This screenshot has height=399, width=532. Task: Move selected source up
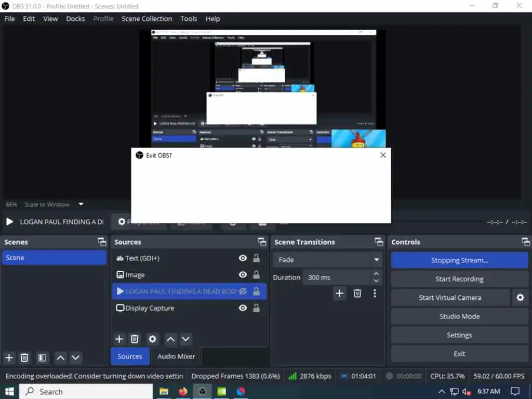(170, 339)
